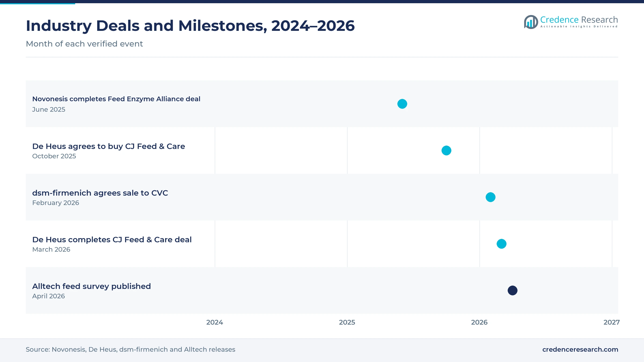Click the Credence Research logo icon
This screenshot has width=644, height=362.
[x=531, y=22]
